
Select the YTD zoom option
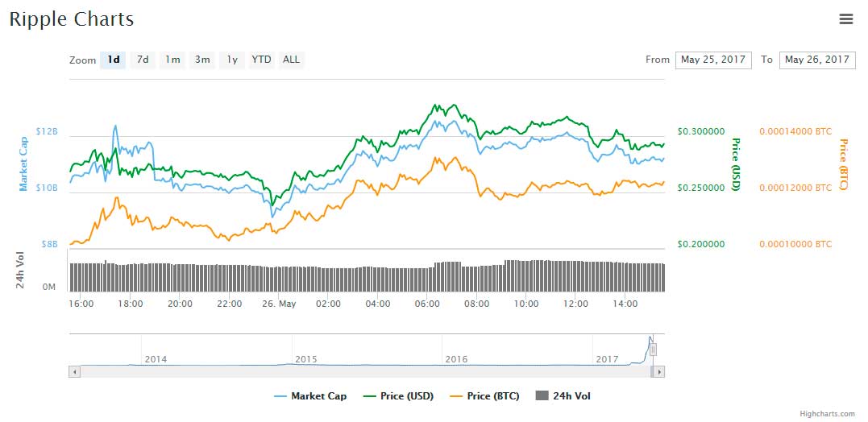click(261, 60)
